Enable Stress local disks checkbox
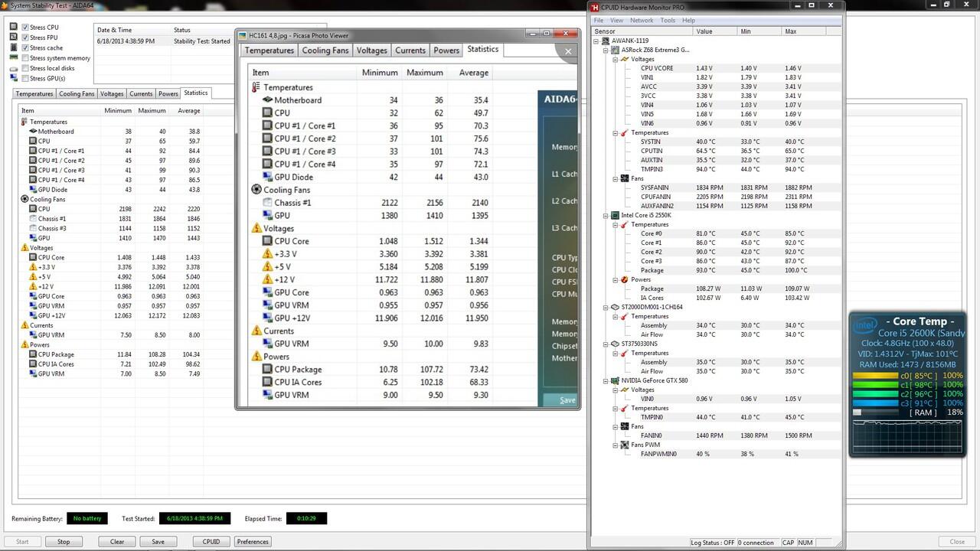The image size is (980, 551). pyautogui.click(x=25, y=68)
